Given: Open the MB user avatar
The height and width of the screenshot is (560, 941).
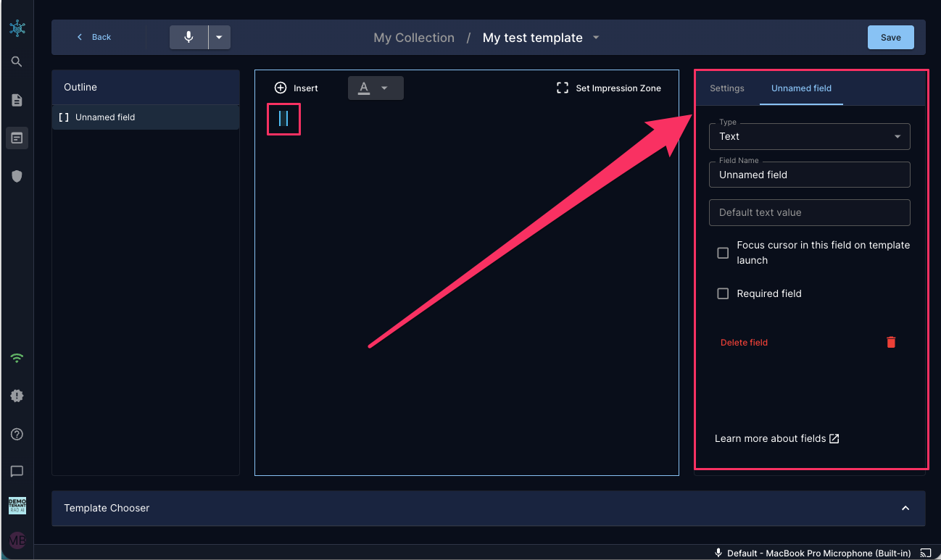Looking at the screenshot, I should point(17,540).
